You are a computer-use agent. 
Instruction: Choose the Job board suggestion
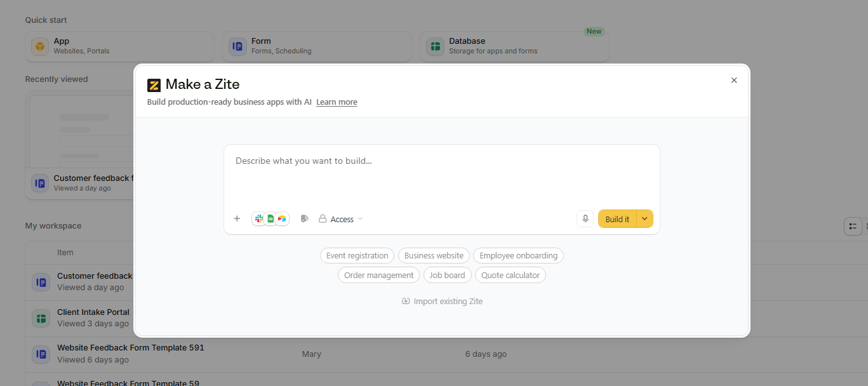point(447,275)
